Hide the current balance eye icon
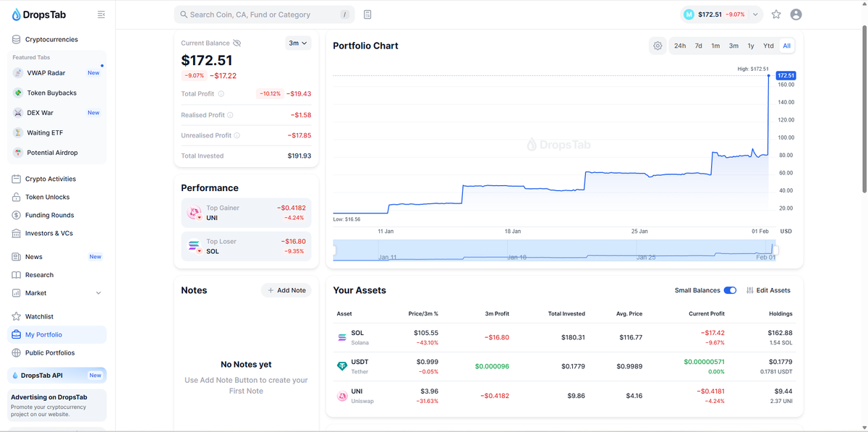 click(237, 43)
